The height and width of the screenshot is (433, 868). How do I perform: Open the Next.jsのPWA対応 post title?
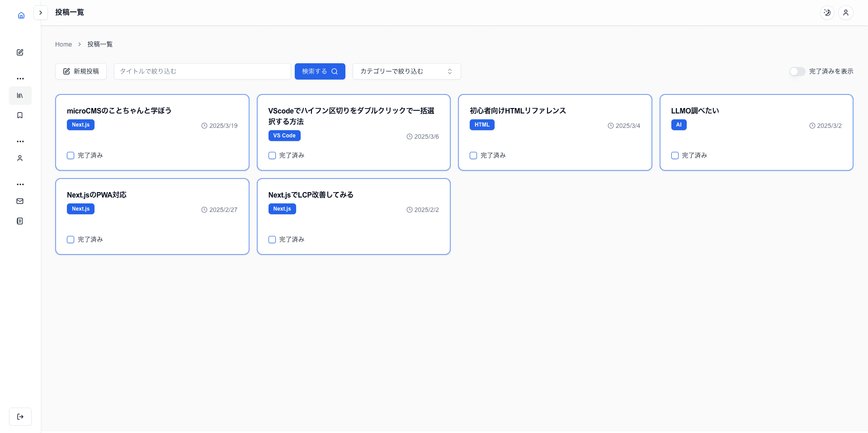point(97,195)
